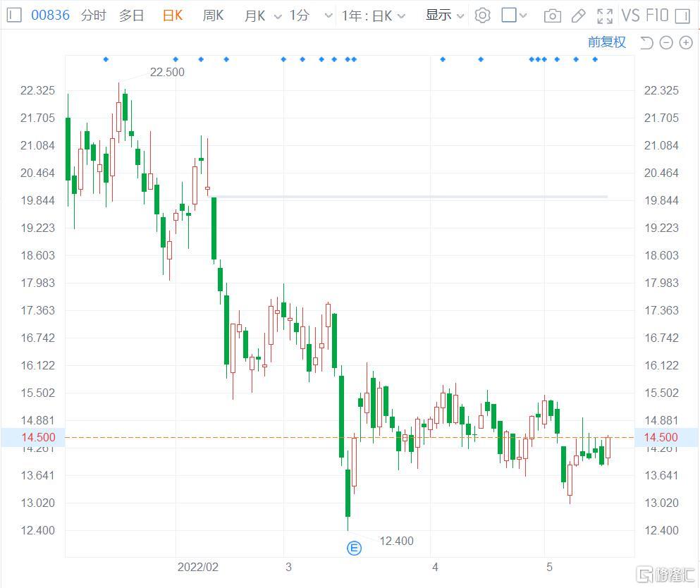This screenshot has height=588, width=700.
Task: Switch to the 周K tab
Action: pos(213,16)
